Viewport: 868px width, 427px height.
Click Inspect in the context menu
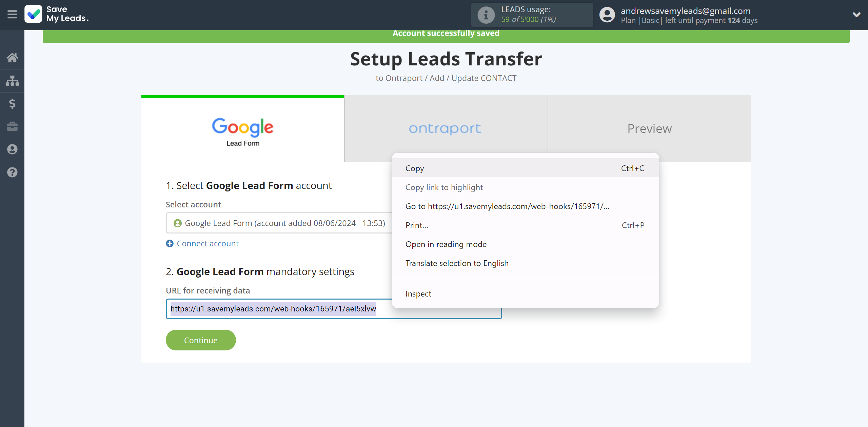[418, 293]
